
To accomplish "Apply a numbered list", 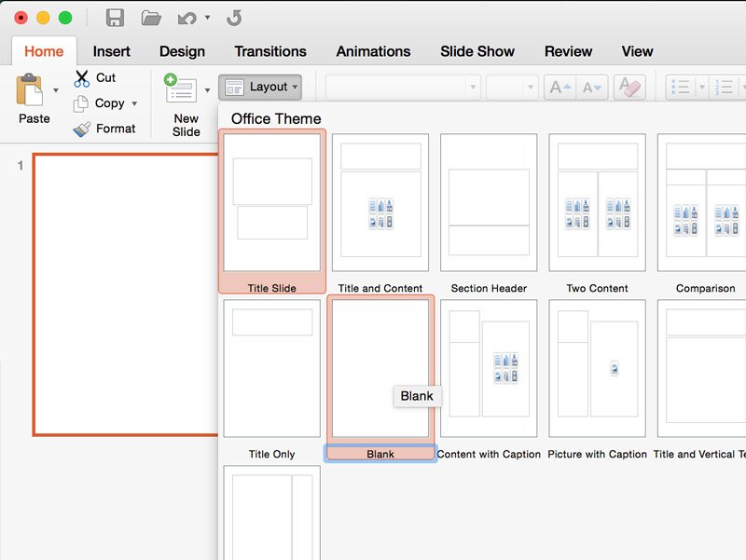I will (725, 87).
